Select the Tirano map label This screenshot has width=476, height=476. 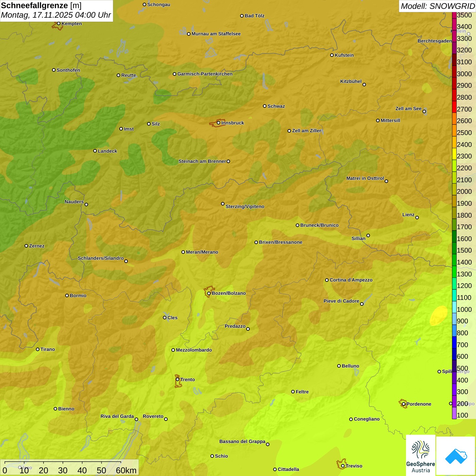[48, 349]
